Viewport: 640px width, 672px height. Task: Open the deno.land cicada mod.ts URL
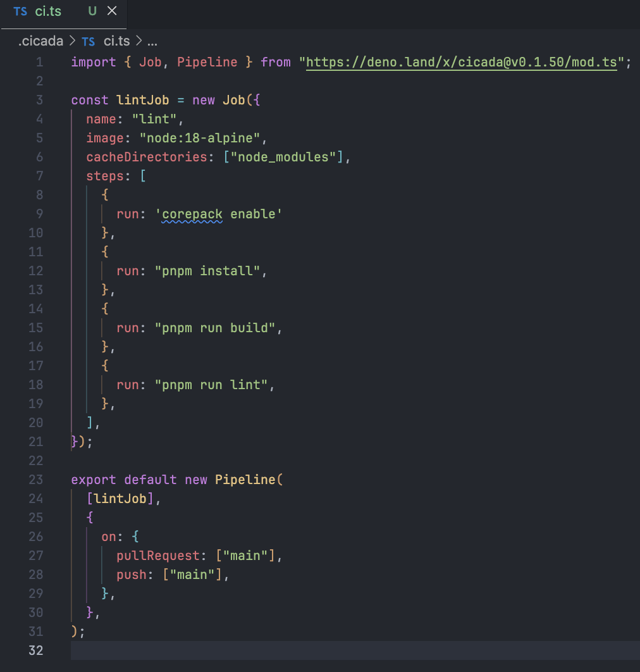(461, 62)
